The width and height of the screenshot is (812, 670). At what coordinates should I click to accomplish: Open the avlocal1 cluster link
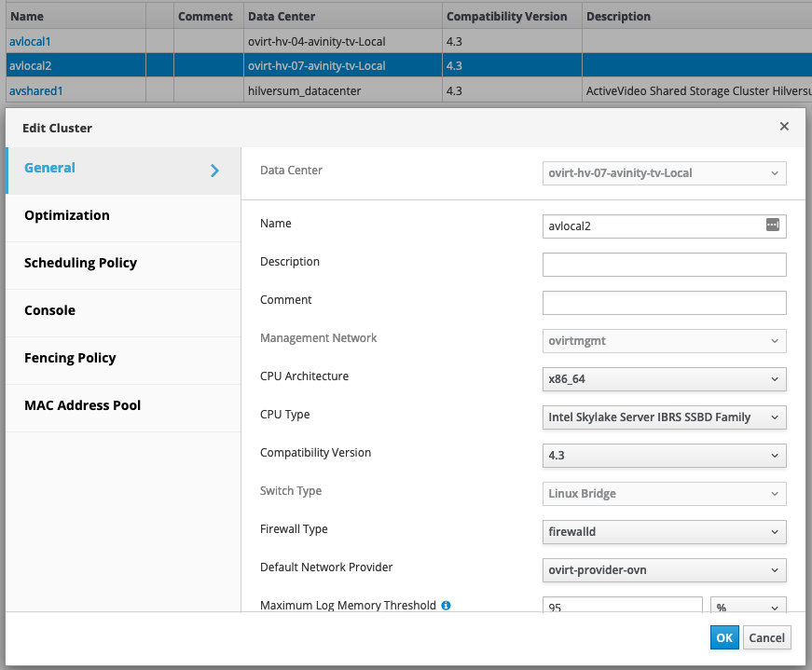point(30,42)
